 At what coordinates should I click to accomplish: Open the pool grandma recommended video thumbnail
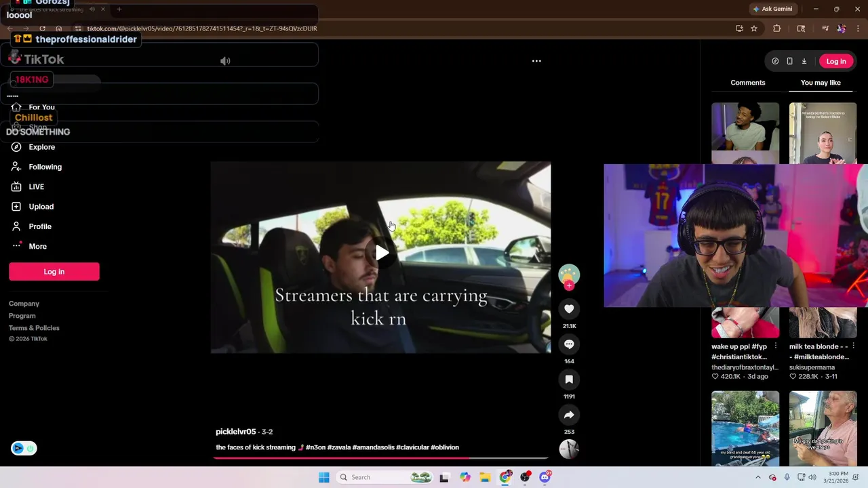(745, 428)
